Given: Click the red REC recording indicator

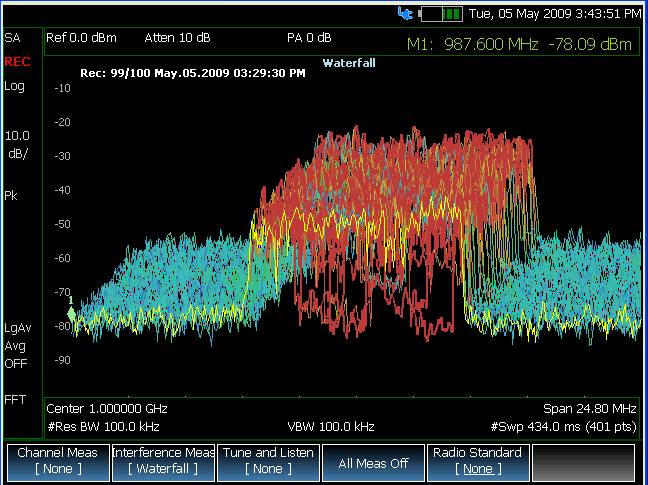Looking at the screenshot, I should tap(16, 62).
